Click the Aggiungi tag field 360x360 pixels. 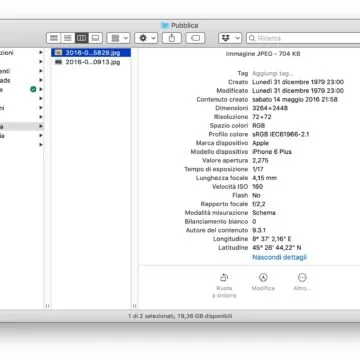click(x=273, y=73)
